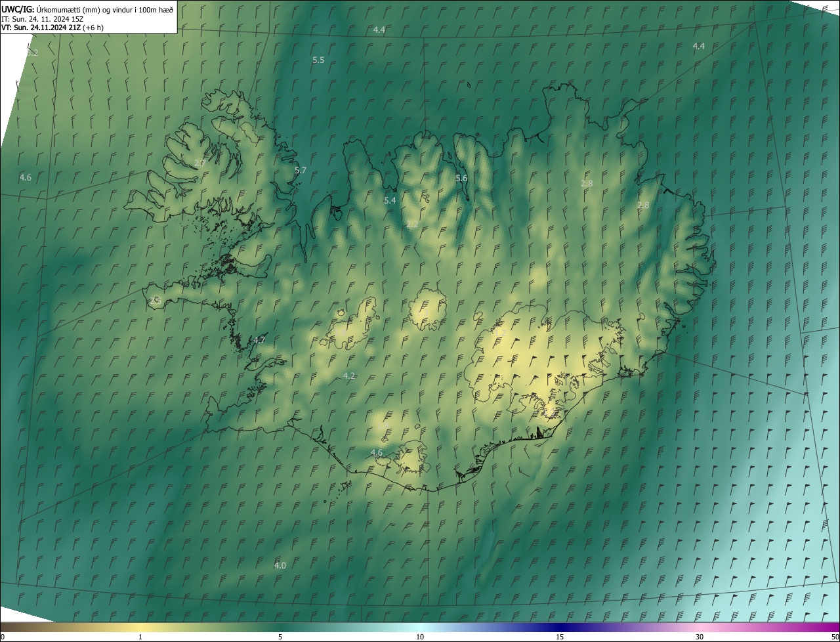Click the 5.6 value label on the map

pyautogui.click(x=461, y=178)
